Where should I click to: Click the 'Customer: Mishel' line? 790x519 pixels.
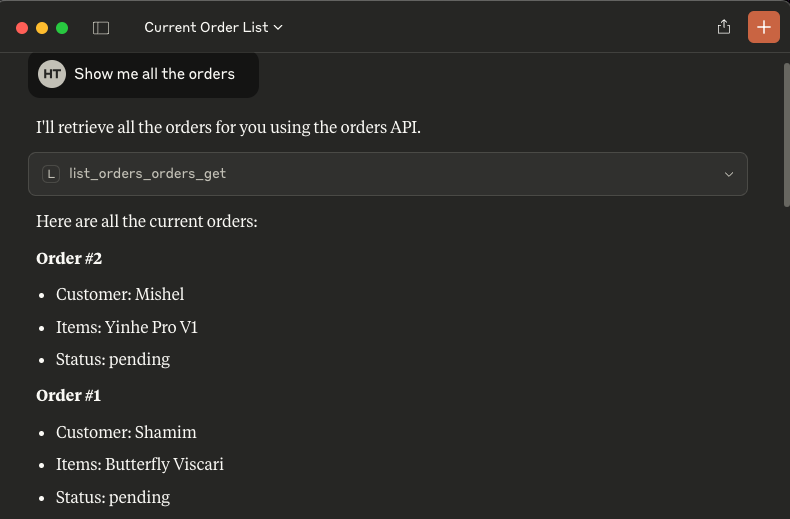click(120, 294)
